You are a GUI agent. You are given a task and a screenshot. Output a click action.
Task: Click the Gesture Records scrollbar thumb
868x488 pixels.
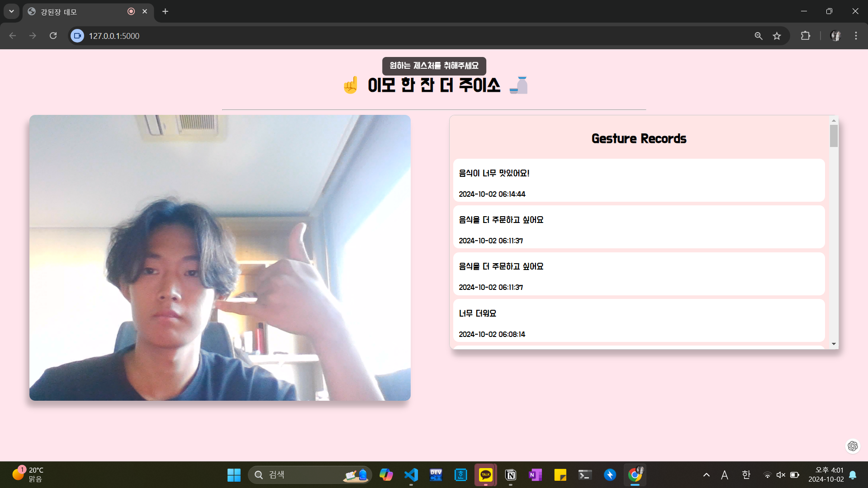[x=834, y=136]
